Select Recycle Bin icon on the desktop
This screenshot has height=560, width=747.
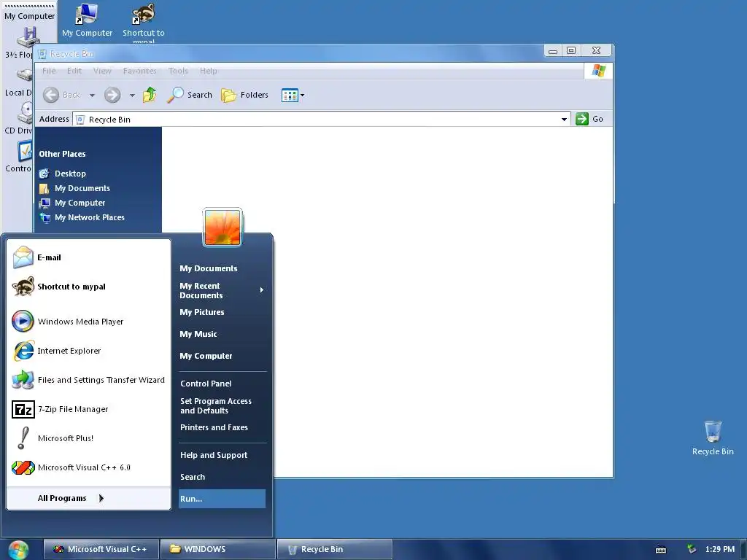pos(713,438)
